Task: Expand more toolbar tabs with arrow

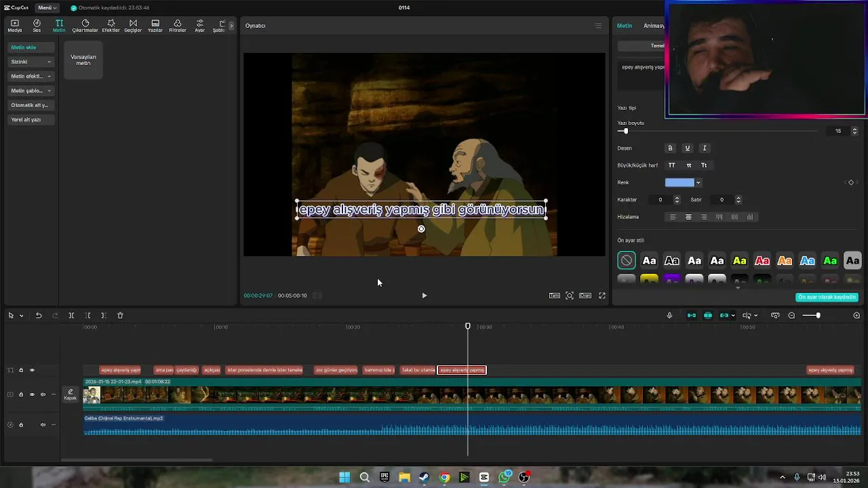Action: tap(231, 26)
